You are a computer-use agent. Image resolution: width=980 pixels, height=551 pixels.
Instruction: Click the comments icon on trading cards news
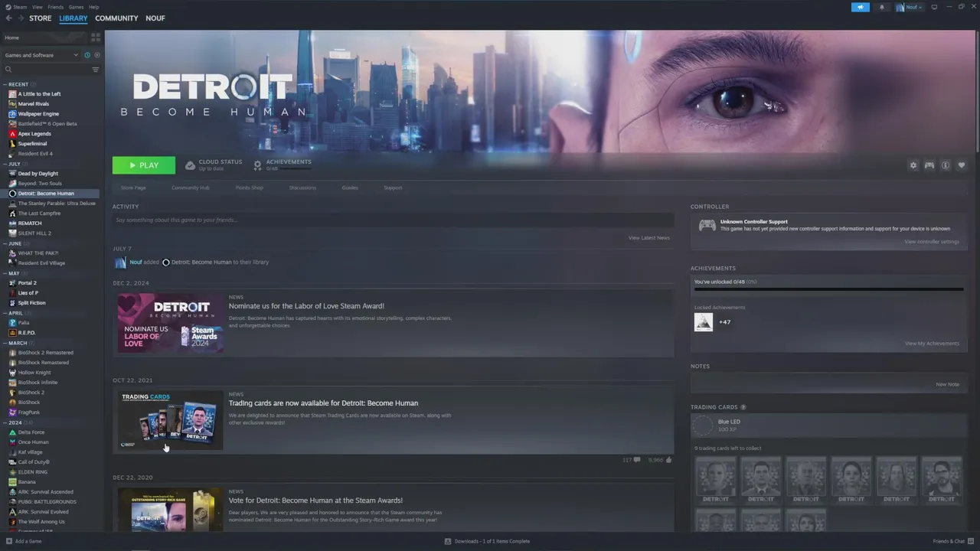(x=637, y=460)
